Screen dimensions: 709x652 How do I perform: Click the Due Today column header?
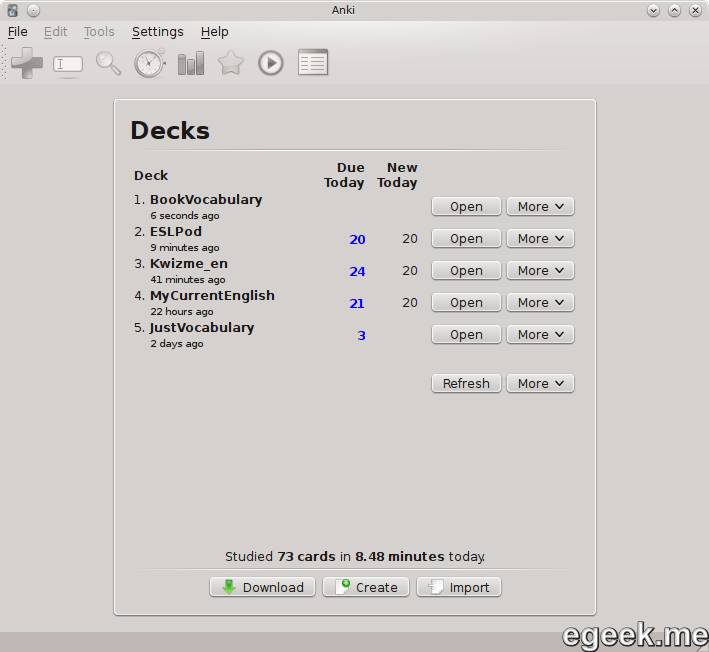tap(344, 175)
